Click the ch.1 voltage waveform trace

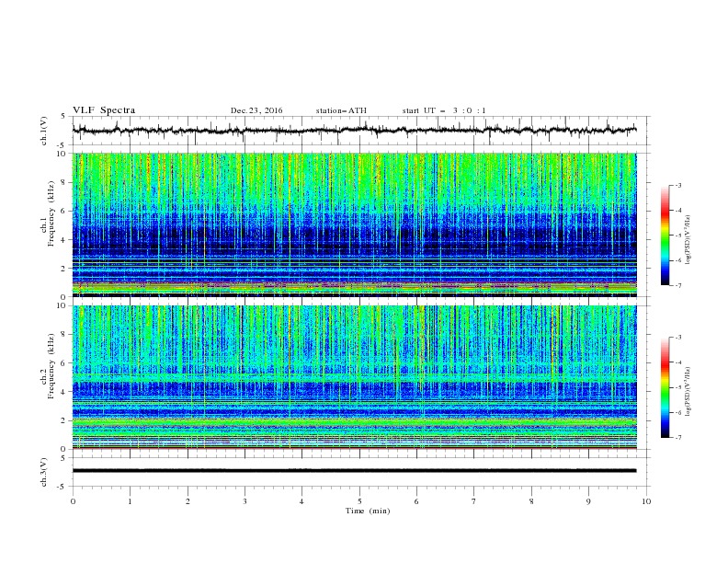(x=354, y=130)
